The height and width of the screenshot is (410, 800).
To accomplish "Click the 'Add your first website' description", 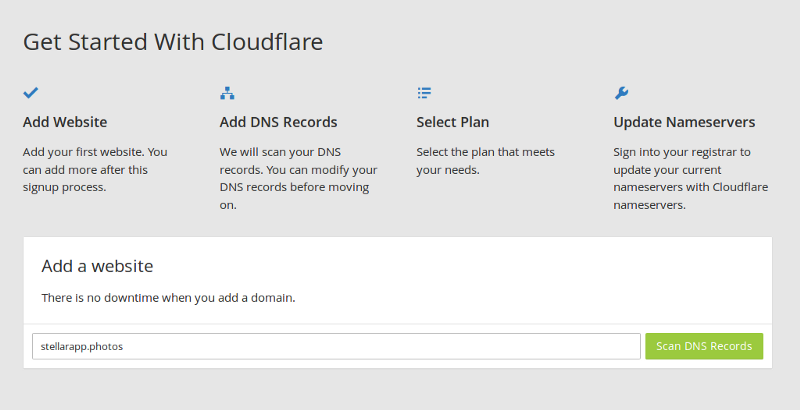I will tap(95, 169).
